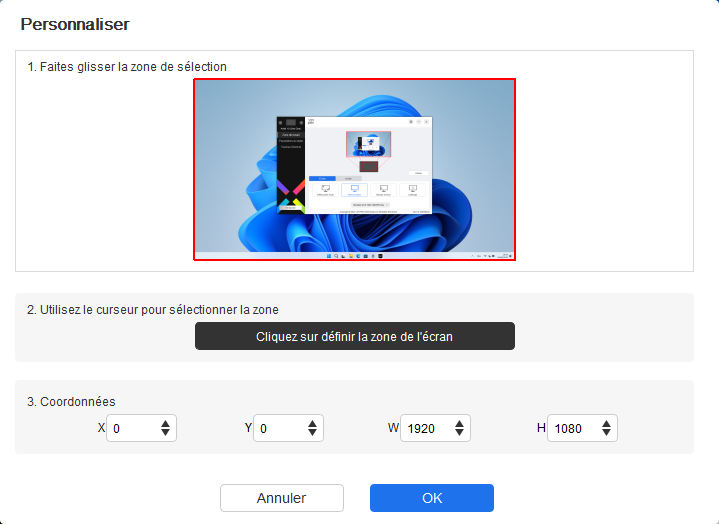Decrease the H height value arrow
The image size is (719, 524).
(606, 432)
